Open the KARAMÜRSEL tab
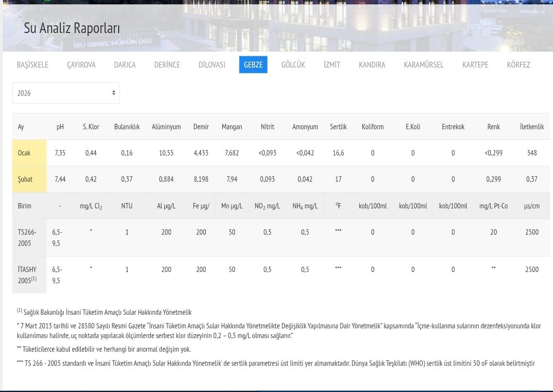 (x=423, y=65)
